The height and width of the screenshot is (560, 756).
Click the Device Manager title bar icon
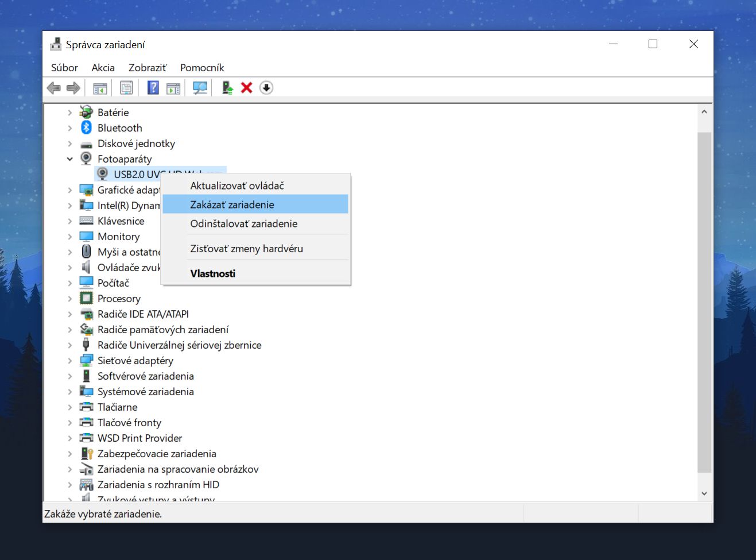tap(56, 44)
